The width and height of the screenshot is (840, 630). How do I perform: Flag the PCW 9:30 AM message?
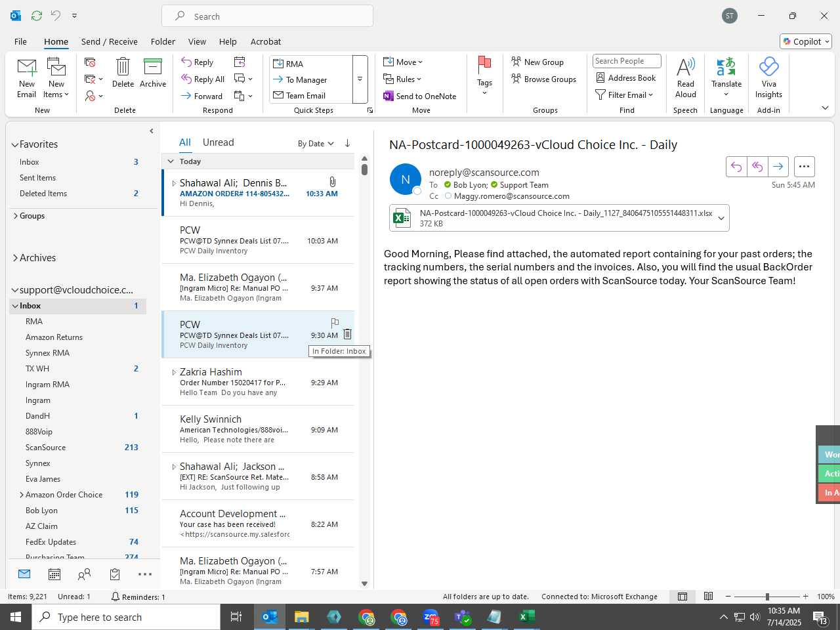pyautogui.click(x=335, y=322)
